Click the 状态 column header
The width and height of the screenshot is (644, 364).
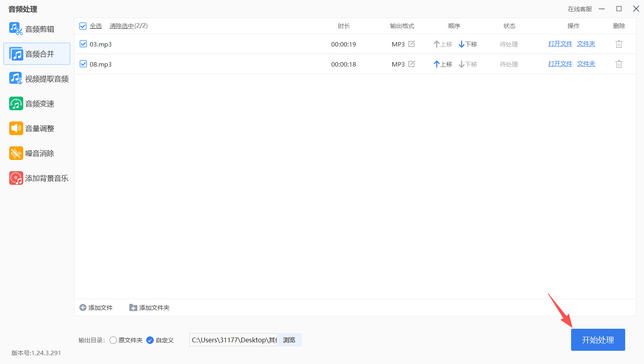[x=509, y=26]
